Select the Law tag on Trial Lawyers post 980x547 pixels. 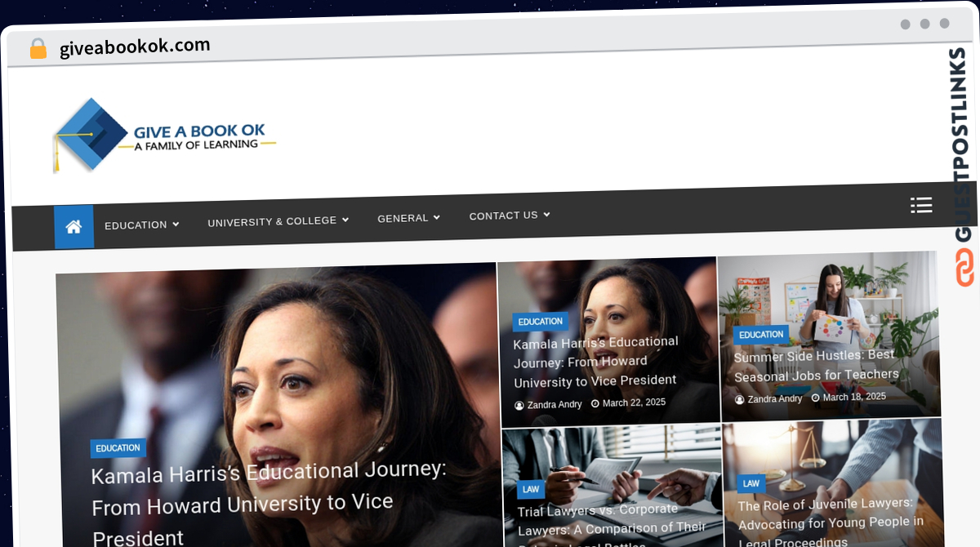coord(531,489)
